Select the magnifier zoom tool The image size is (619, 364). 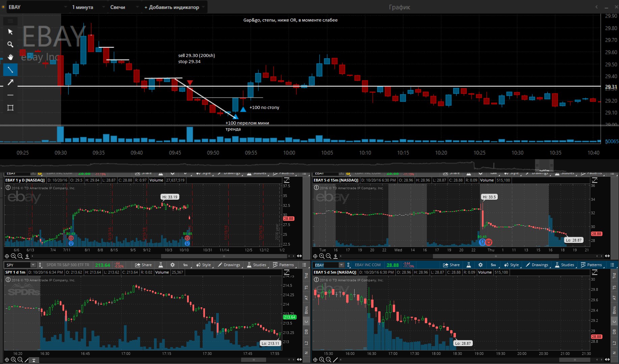pos(10,44)
